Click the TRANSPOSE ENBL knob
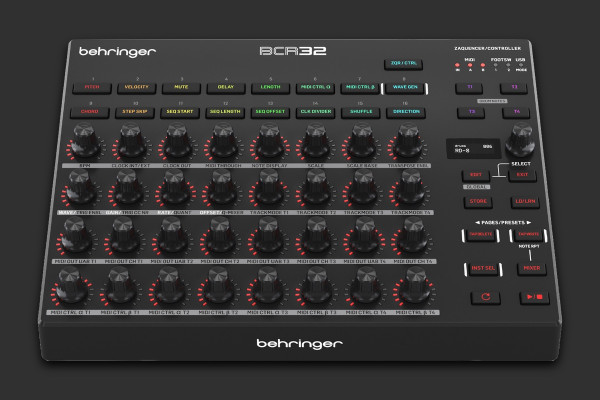 coord(408,142)
